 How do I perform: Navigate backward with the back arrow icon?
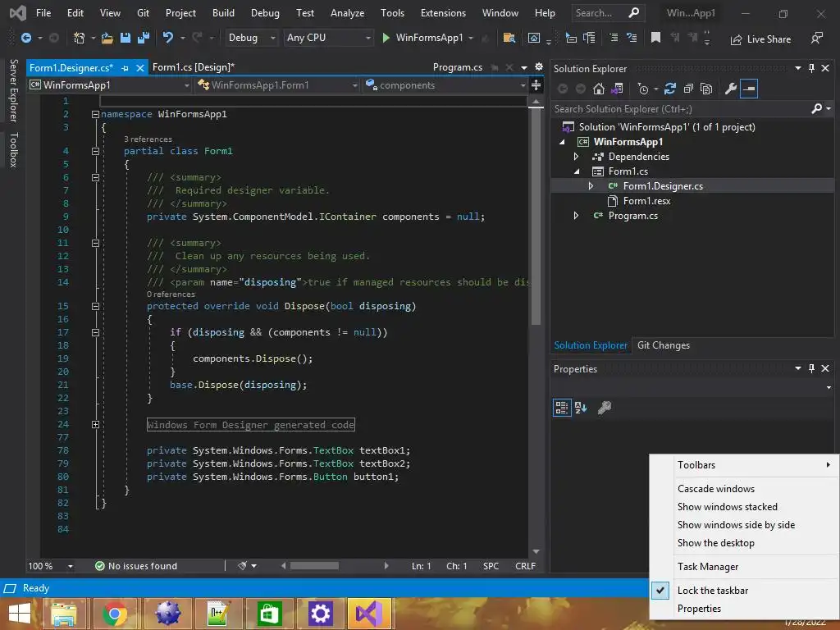[25, 38]
